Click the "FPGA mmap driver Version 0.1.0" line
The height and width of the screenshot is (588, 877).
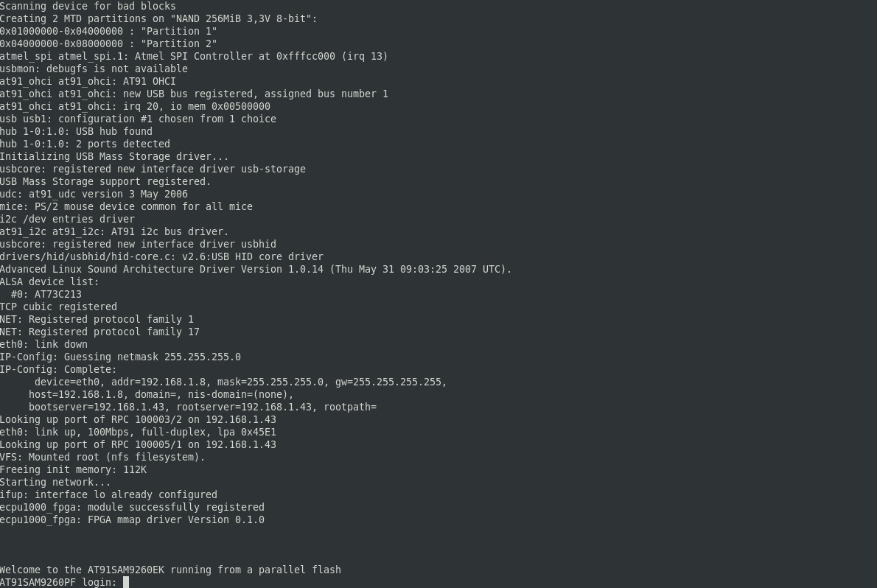tap(132, 519)
